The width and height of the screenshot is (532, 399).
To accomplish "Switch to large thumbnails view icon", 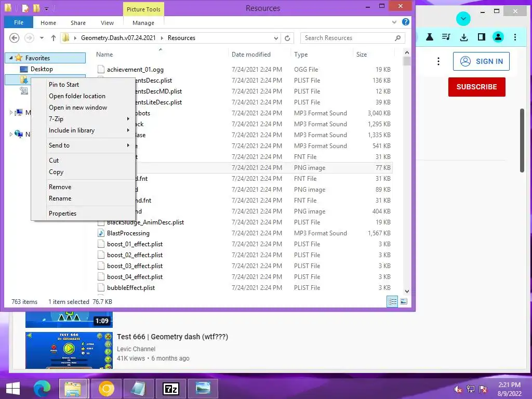I will point(404,302).
